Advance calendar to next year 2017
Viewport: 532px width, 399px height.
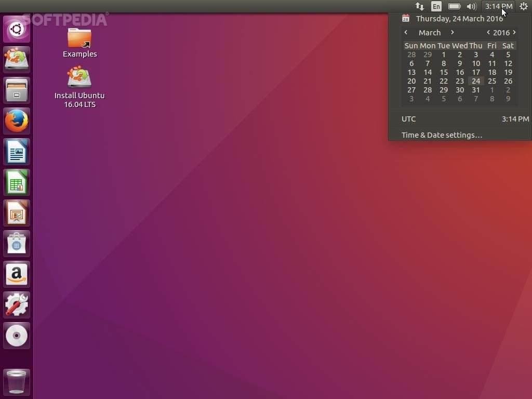coord(514,32)
